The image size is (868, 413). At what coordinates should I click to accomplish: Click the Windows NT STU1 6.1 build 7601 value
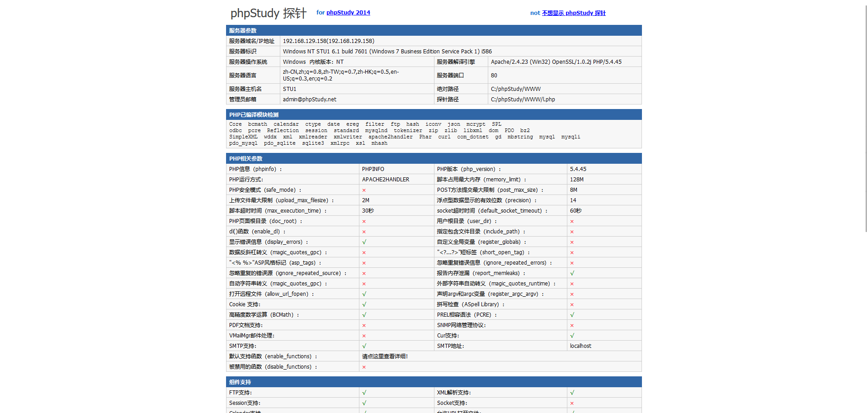click(387, 52)
